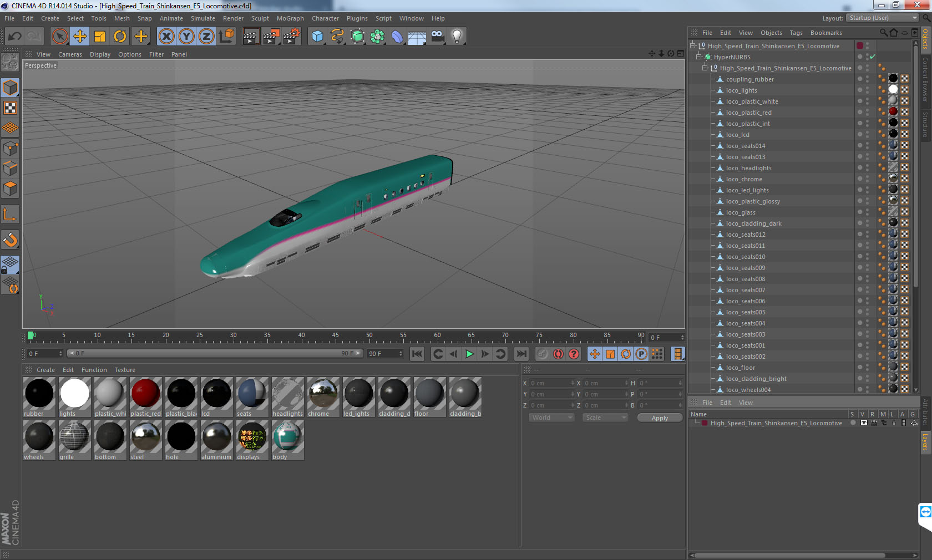Open the Floor environment objects icon
The height and width of the screenshot is (560, 932).
click(x=417, y=37)
